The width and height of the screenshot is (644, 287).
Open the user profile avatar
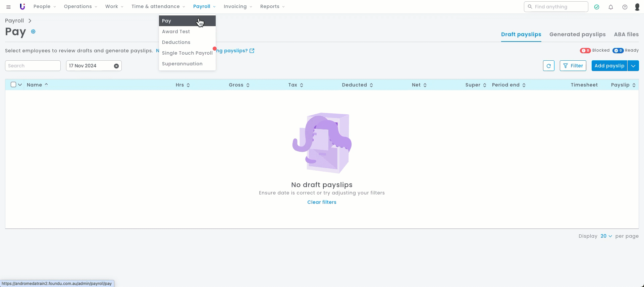[x=637, y=7]
